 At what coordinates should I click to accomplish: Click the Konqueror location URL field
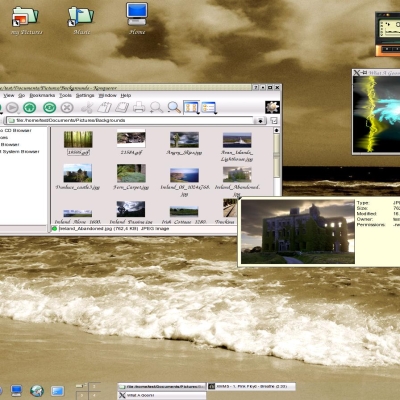pyautogui.click(x=130, y=120)
